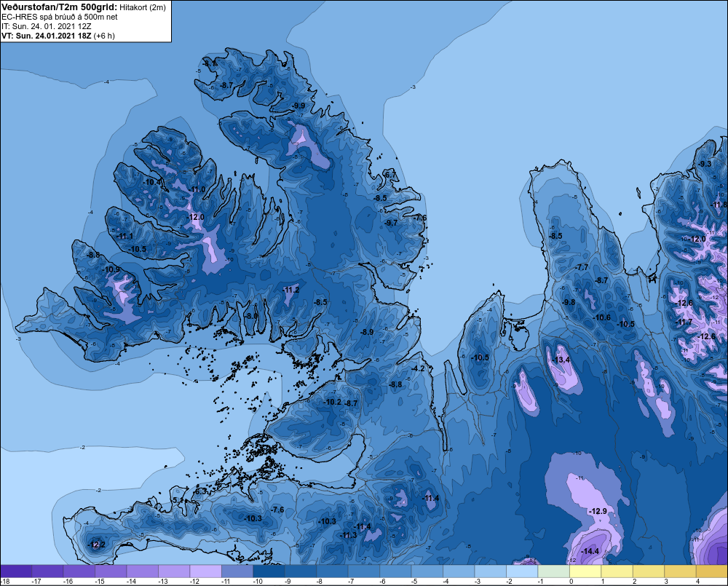
Task: Click the valid time 'VT: Sun. 24.01.2021 18Z'
Action: click(47, 36)
